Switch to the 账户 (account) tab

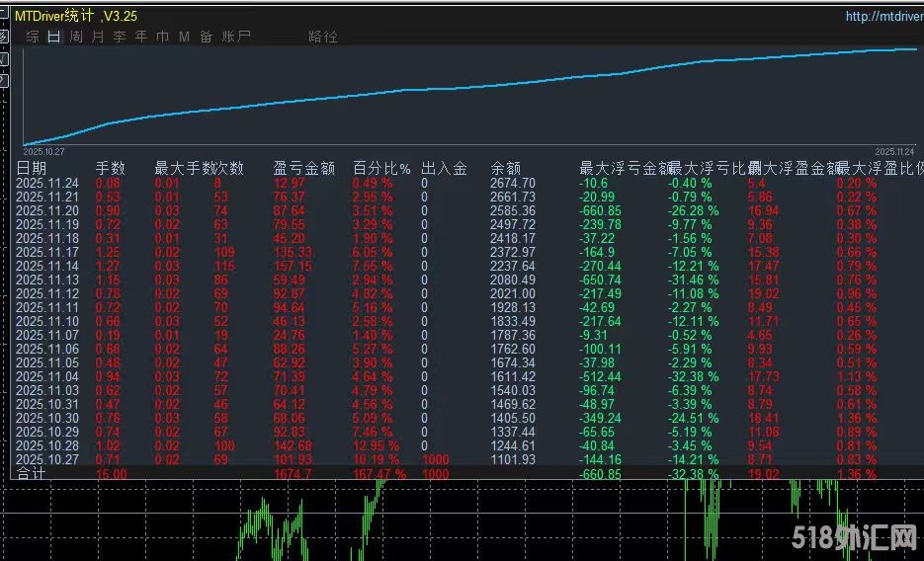(x=236, y=37)
